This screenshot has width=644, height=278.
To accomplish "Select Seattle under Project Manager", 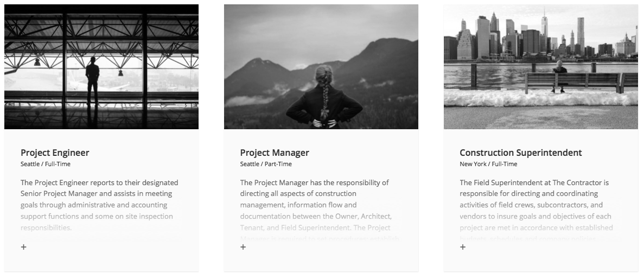I will point(250,164).
